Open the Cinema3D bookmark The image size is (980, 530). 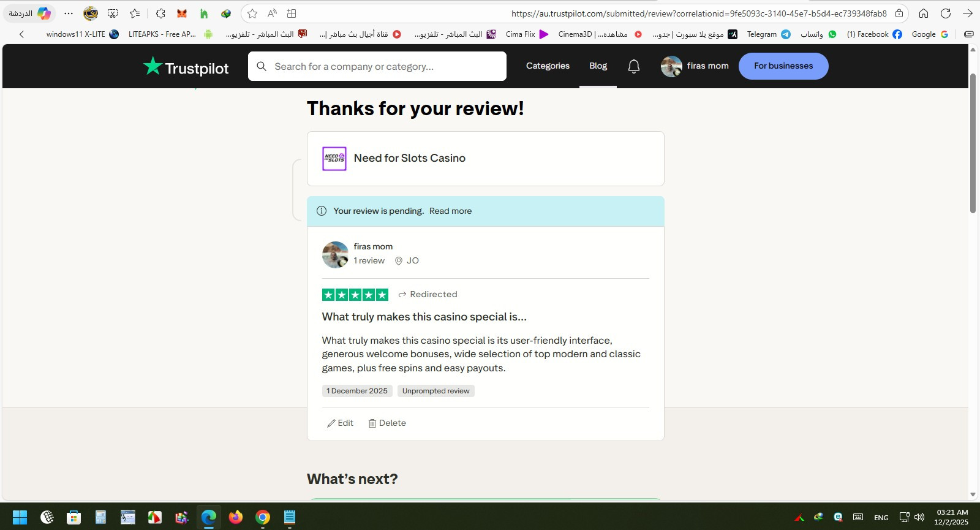click(x=600, y=34)
